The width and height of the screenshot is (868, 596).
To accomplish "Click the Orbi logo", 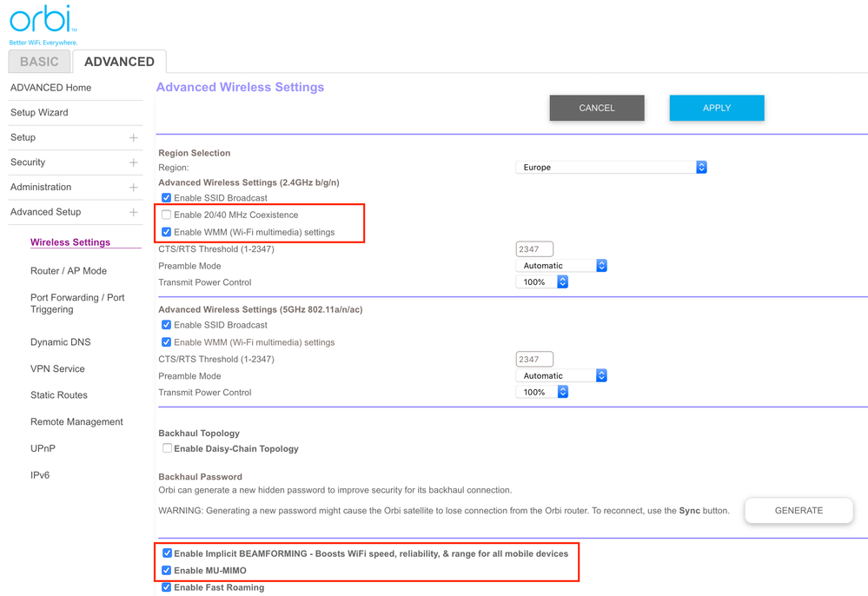I will tap(43, 22).
